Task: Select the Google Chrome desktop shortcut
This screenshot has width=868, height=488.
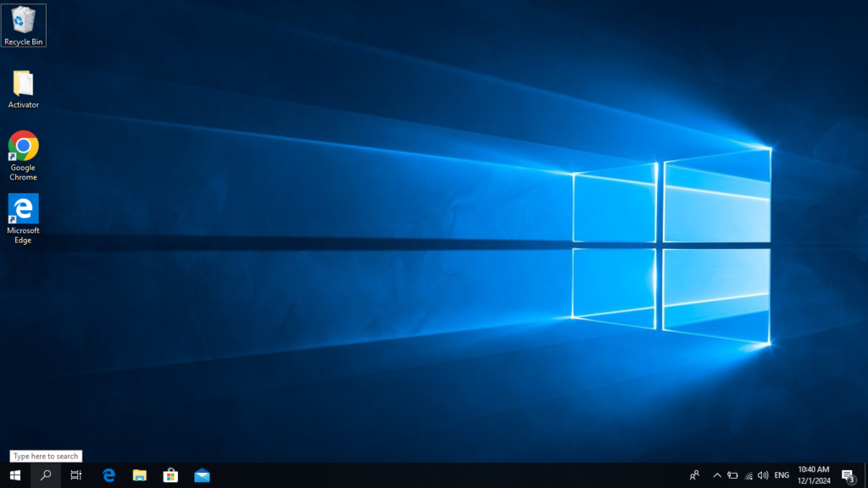Action: pos(23,156)
